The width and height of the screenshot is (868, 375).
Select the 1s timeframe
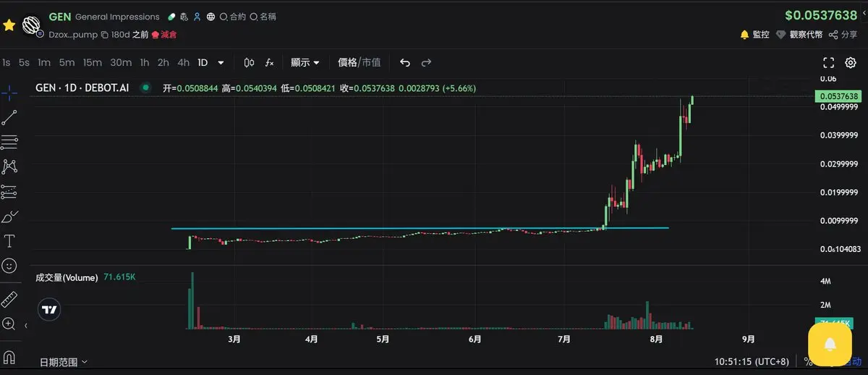point(7,63)
